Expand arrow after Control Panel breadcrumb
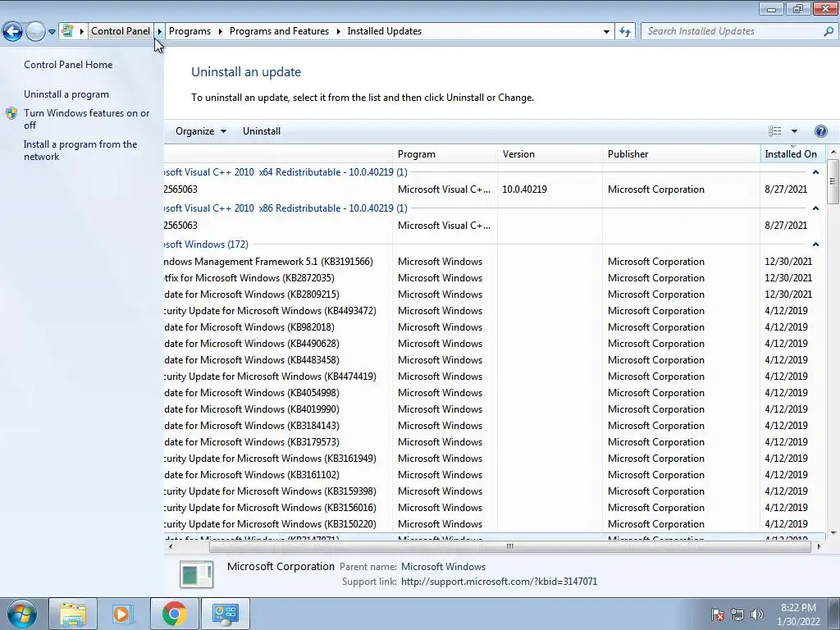840x630 pixels. (x=159, y=31)
